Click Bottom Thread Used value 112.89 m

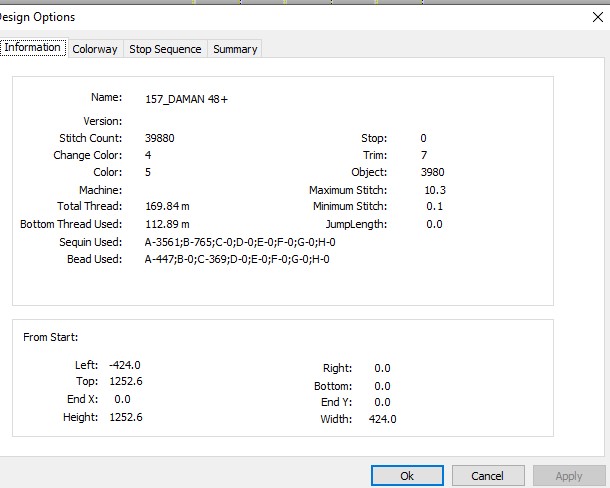coord(167,224)
